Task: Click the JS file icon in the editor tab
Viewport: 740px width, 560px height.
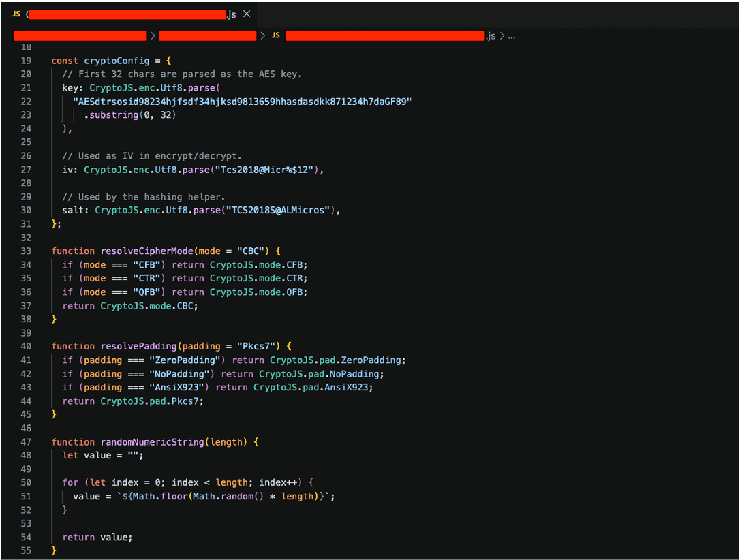Action: coord(16,14)
